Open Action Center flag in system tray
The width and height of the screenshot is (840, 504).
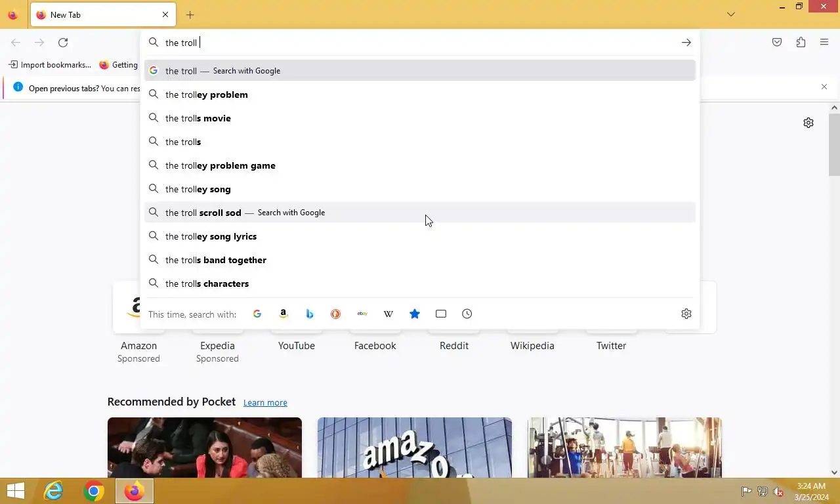[x=746, y=492]
